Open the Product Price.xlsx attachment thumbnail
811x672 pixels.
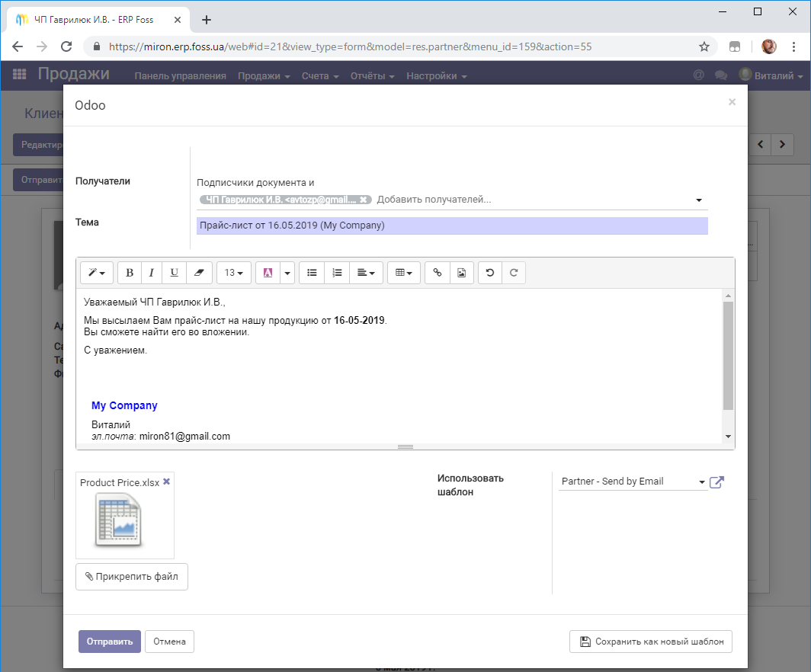118,520
